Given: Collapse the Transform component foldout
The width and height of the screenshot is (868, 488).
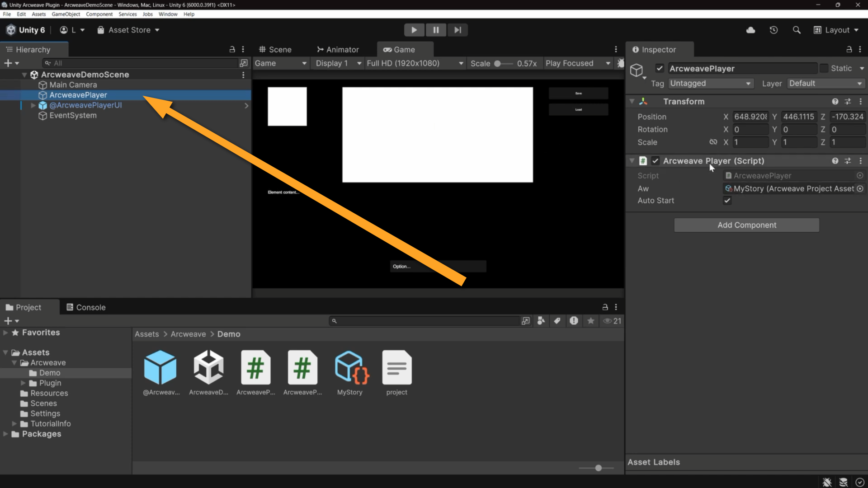Looking at the screenshot, I should [632, 102].
